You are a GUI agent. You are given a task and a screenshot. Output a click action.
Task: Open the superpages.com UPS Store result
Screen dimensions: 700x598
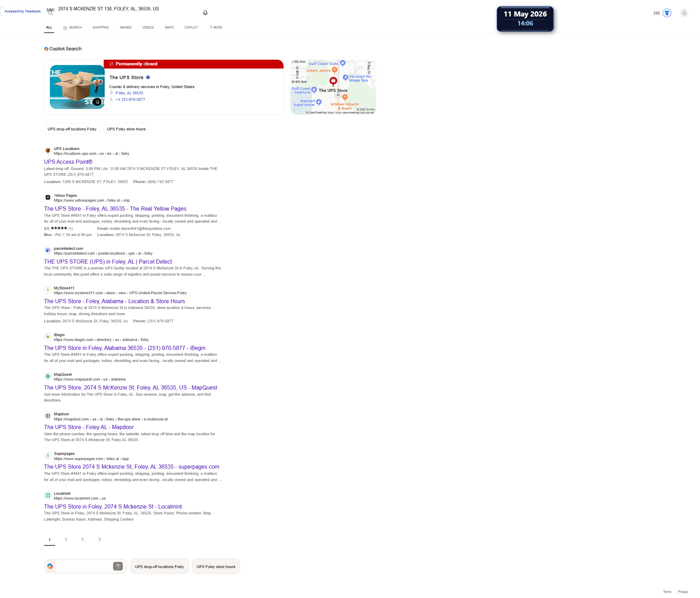coord(132,467)
